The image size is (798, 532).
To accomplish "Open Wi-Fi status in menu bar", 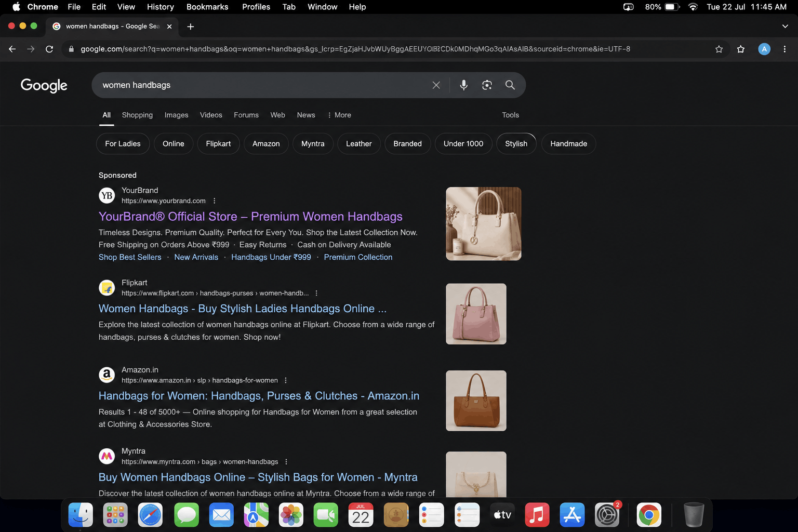I will 693,7.
